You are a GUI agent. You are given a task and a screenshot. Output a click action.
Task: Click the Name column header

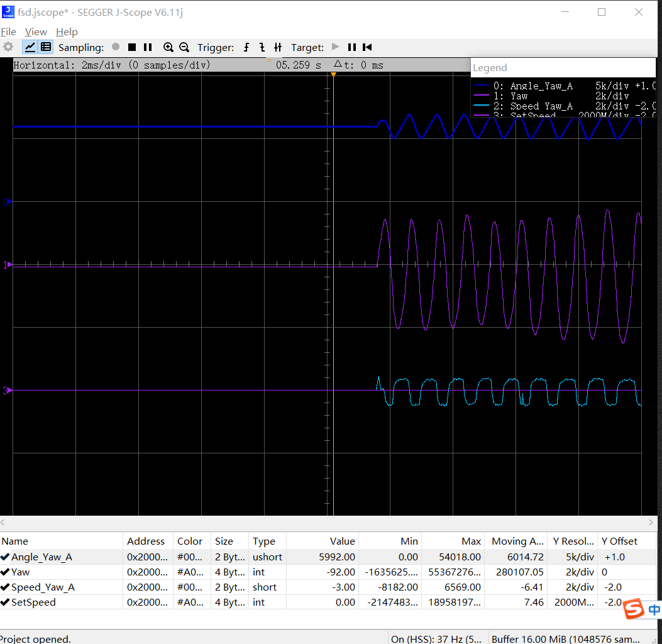click(61, 541)
